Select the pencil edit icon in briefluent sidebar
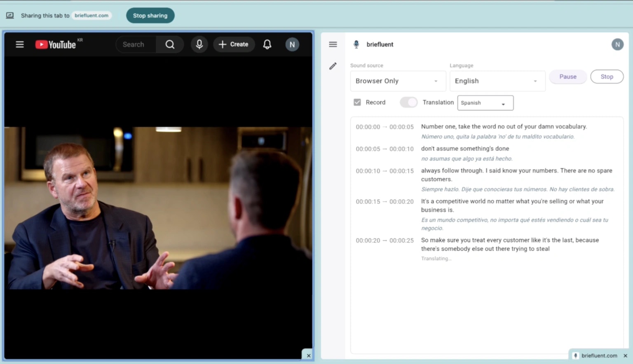Image resolution: width=633 pixels, height=364 pixels. point(333,66)
